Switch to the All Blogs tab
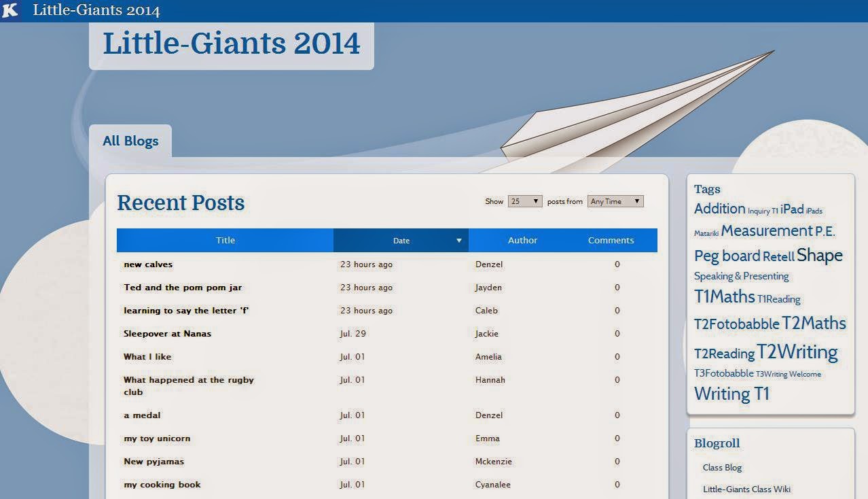The width and height of the screenshot is (868, 499). click(130, 141)
